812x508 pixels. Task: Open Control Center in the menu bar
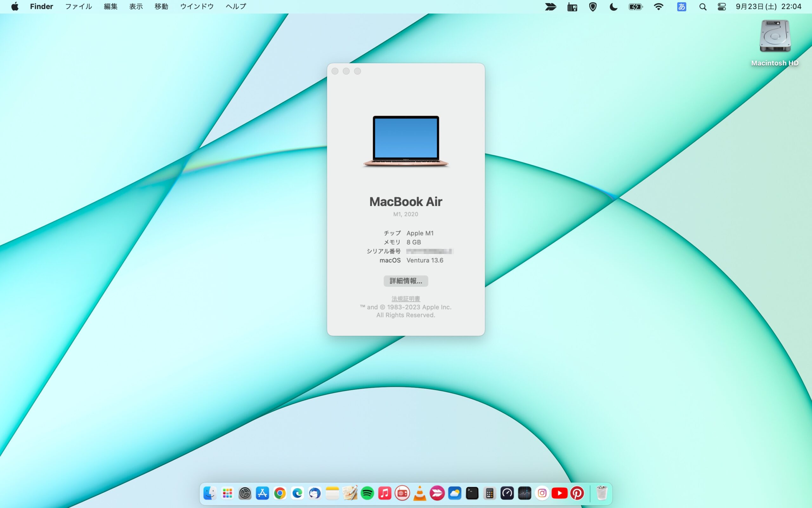pyautogui.click(x=722, y=7)
